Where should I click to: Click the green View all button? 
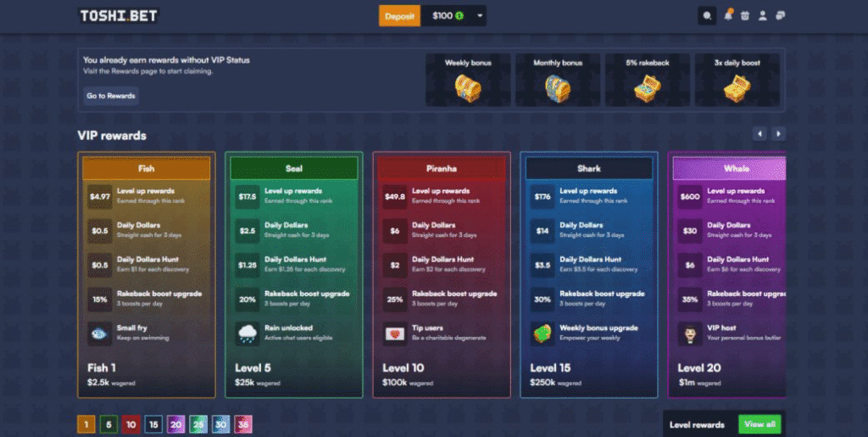pos(759,424)
